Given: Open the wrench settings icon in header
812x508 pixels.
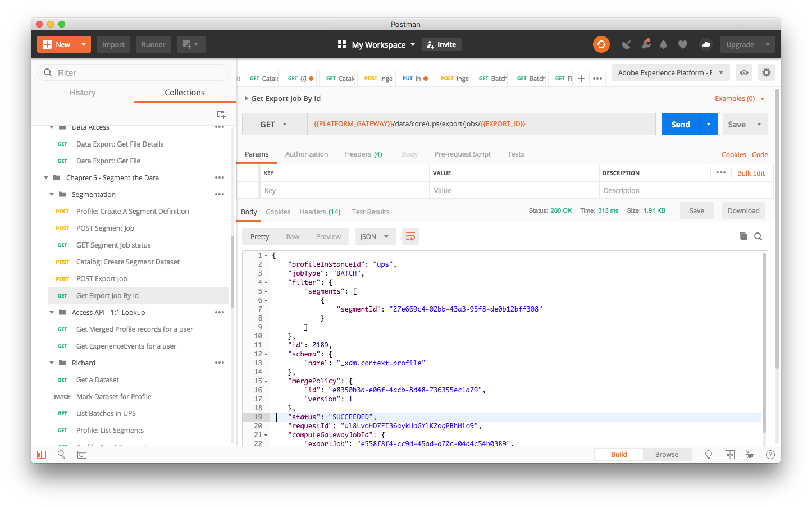Looking at the screenshot, I should point(646,44).
